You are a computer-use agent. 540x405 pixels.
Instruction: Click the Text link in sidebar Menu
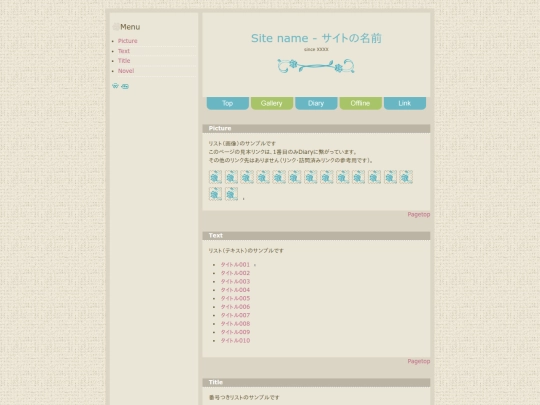coord(124,51)
